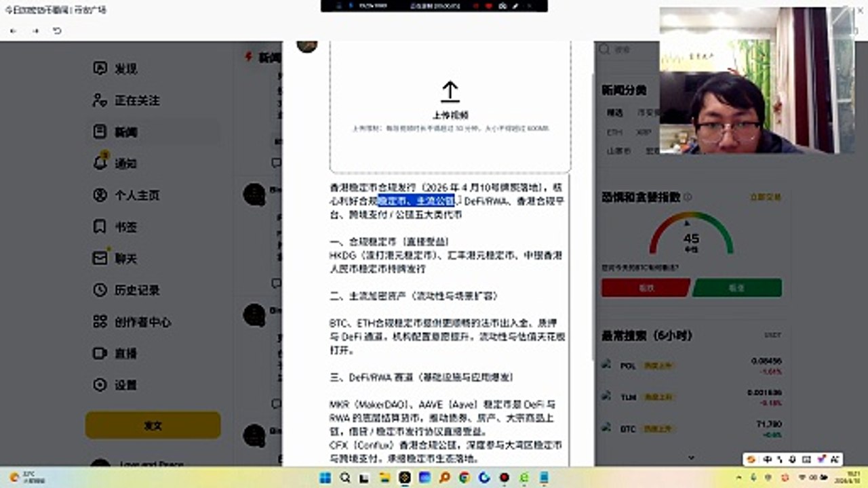Click the post author avatar beside the editor

[307, 46]
